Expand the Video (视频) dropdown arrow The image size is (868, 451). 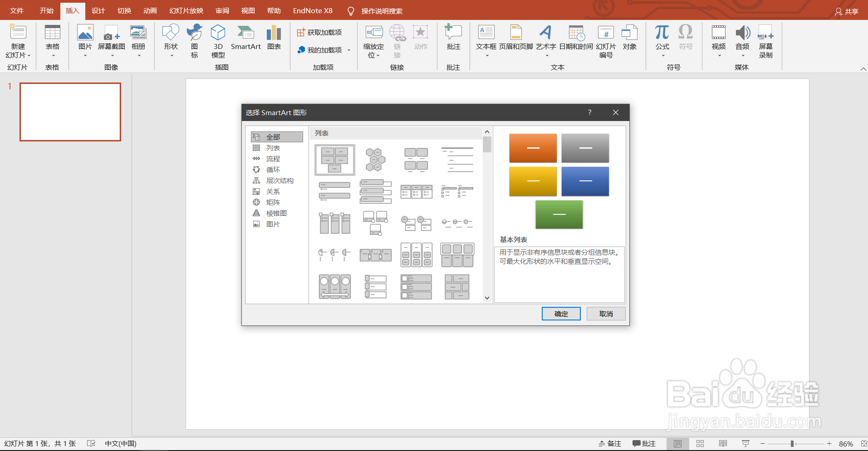719,56
